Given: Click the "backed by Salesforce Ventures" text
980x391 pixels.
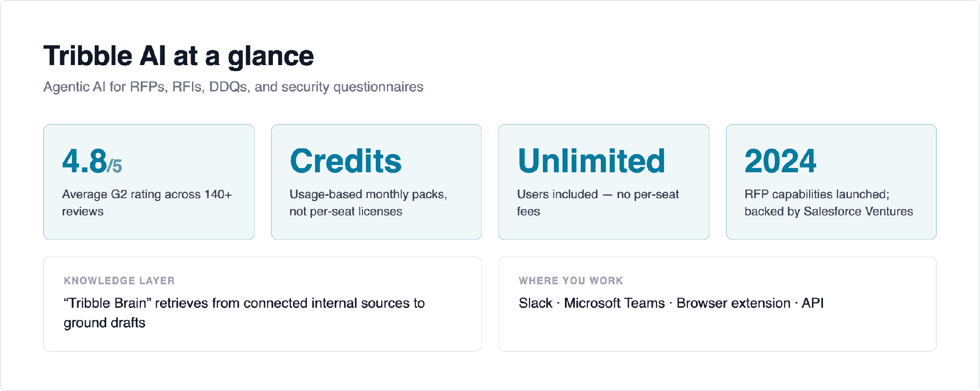Looking at the screenshot, I should coord(829,212).
